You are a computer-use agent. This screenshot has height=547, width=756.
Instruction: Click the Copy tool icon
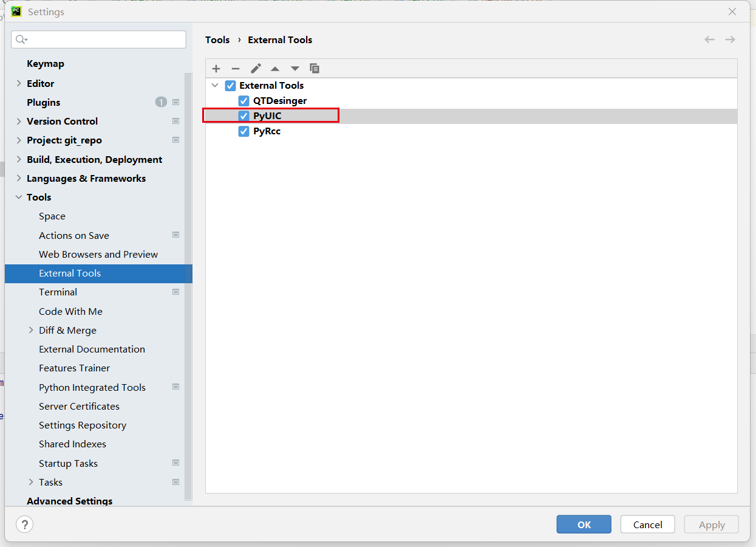(315, 69)
